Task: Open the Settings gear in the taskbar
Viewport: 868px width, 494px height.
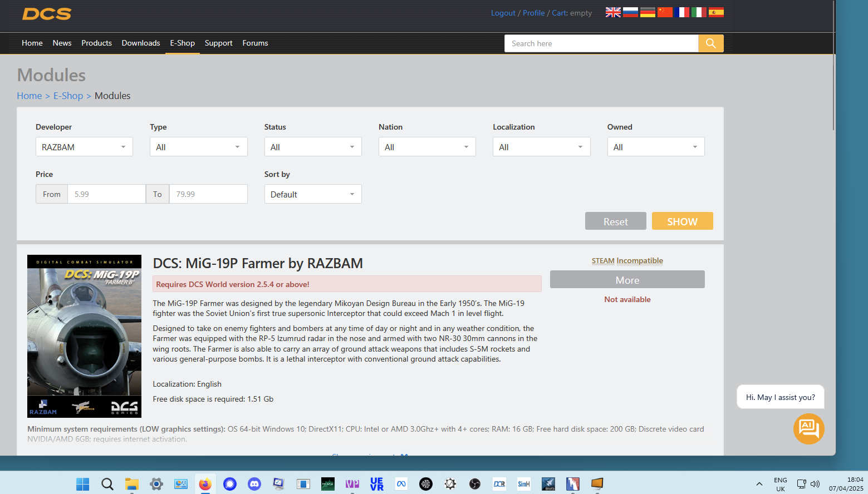Action: tap(156, 484)
